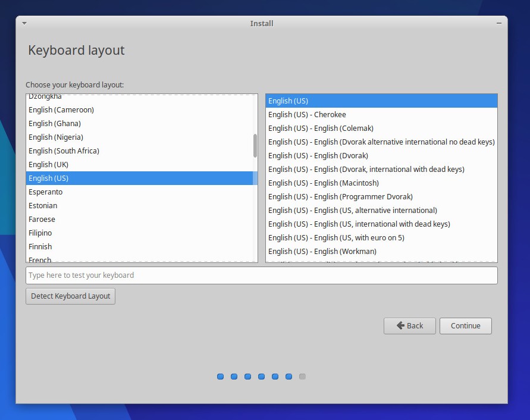Click Continue to proceed with installation
Viewport: 530px width, 420px height.
tap(465, 325)
